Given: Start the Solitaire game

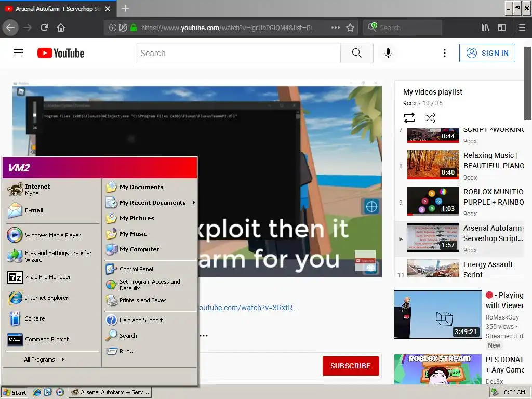Looking at the screenshot, I should (26, 318).
